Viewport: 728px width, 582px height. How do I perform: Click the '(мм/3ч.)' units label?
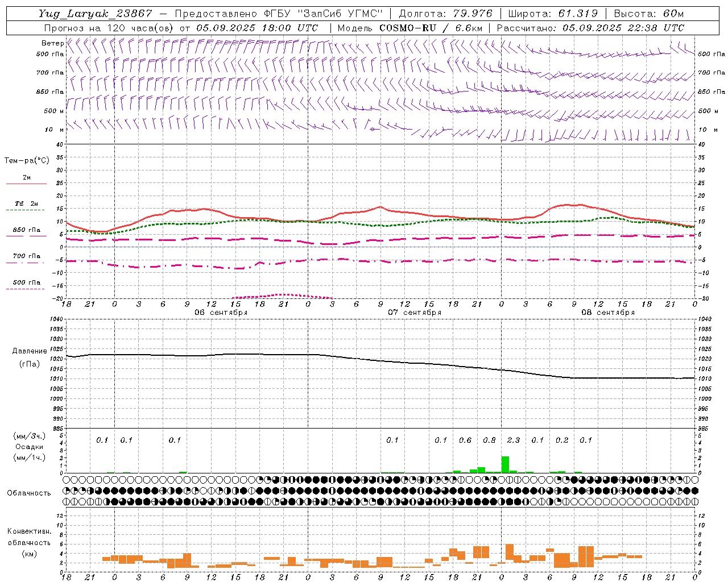click(30, 436)
